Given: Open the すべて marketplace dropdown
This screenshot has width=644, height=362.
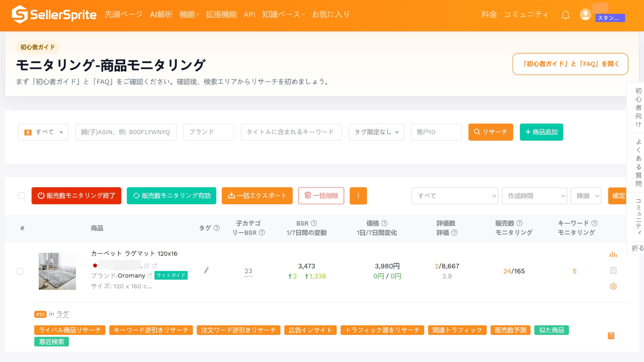Looking at the screenshot, I should pos(43,132).
